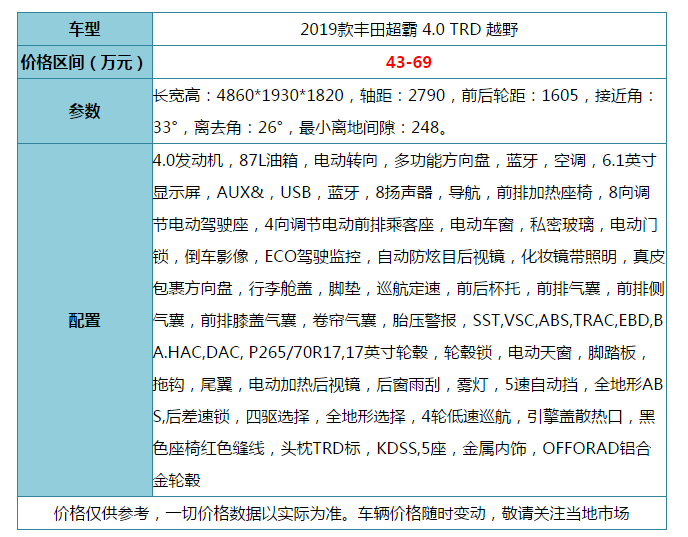Click the 前排膝盖气囊 text
This screenshot has height=537, width=688.
pos(248,321)
